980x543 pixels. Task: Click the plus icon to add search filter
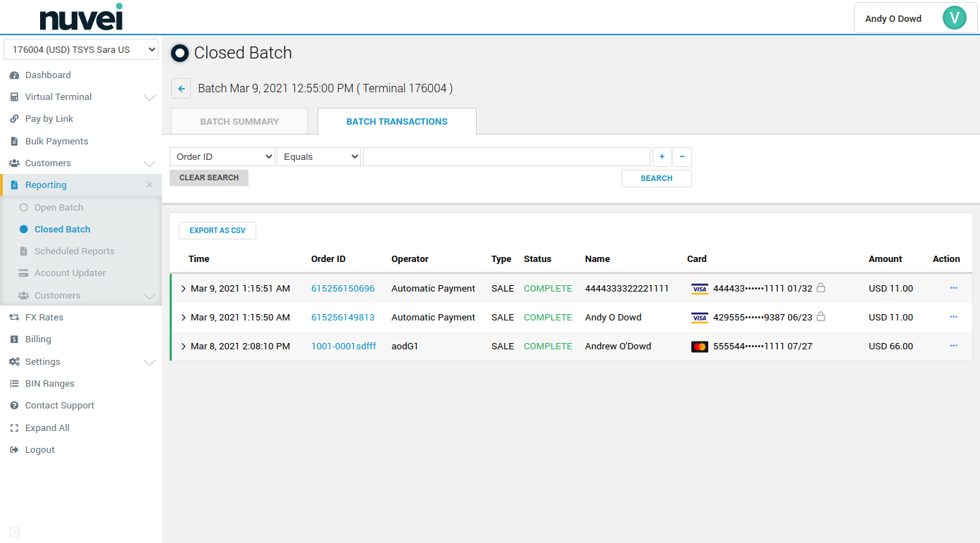pos(662,156)
